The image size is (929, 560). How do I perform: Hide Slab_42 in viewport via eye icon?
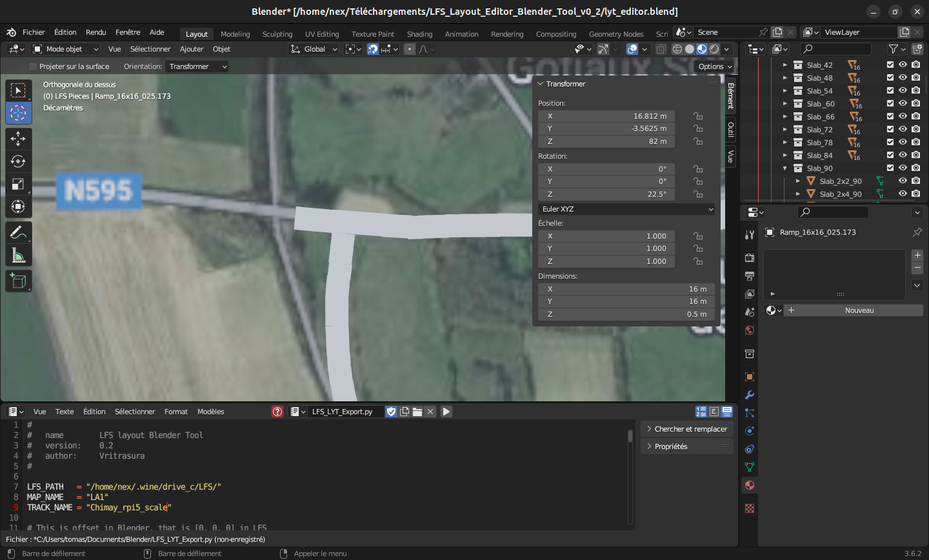click(x=903, y=65)
